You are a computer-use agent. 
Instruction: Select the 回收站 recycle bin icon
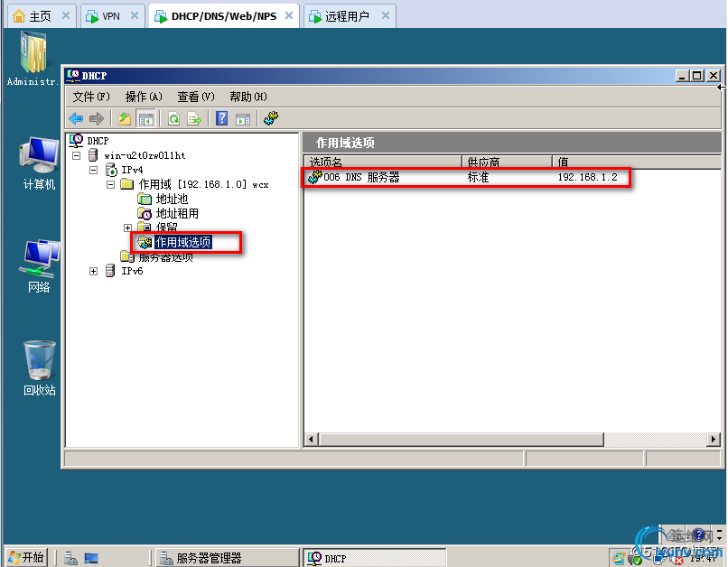pos(40,368)
